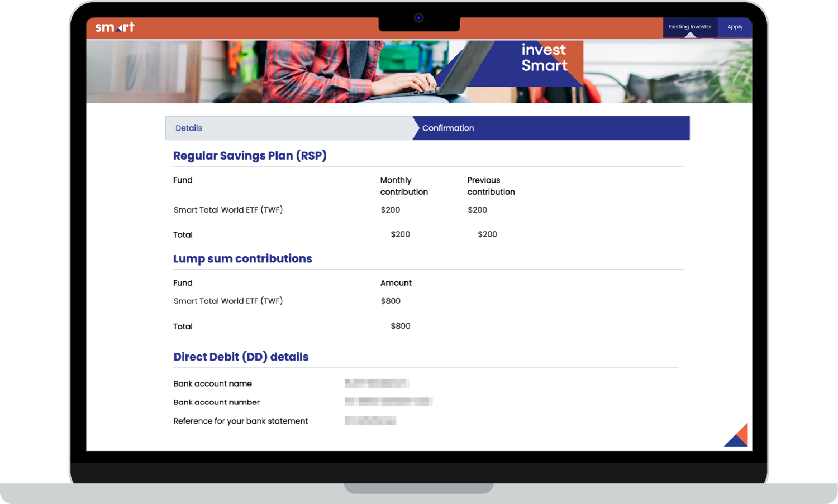Click the blurred bank account number value
838x504 pixels.
[388, 402]
